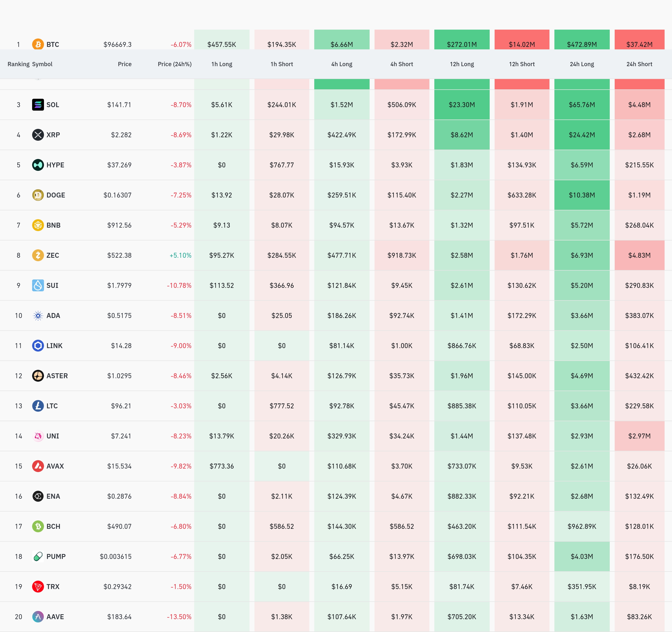The height and width of the screenshot is (632, 672).
Task: Sort by the 24h Long column header
Action: [581, 64]
